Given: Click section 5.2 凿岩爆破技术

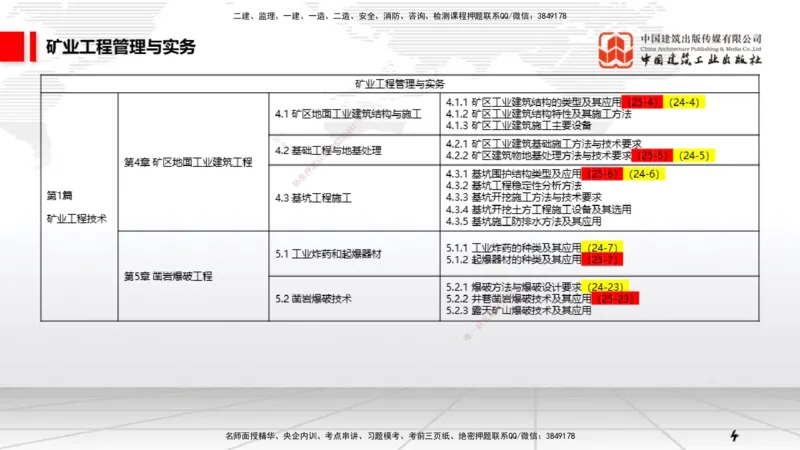Looking at the screenshot, I should tap(313, 298).
